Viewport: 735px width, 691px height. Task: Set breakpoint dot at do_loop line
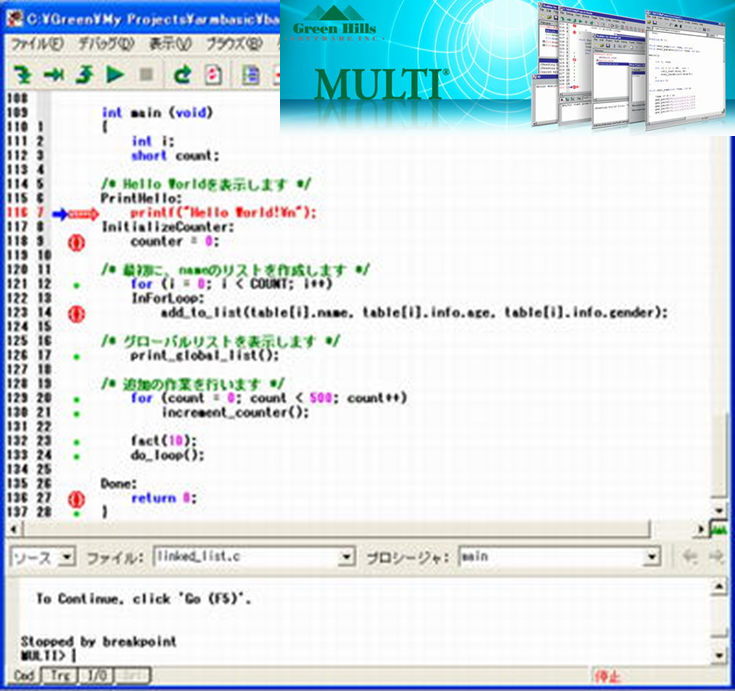coord(77,457)
